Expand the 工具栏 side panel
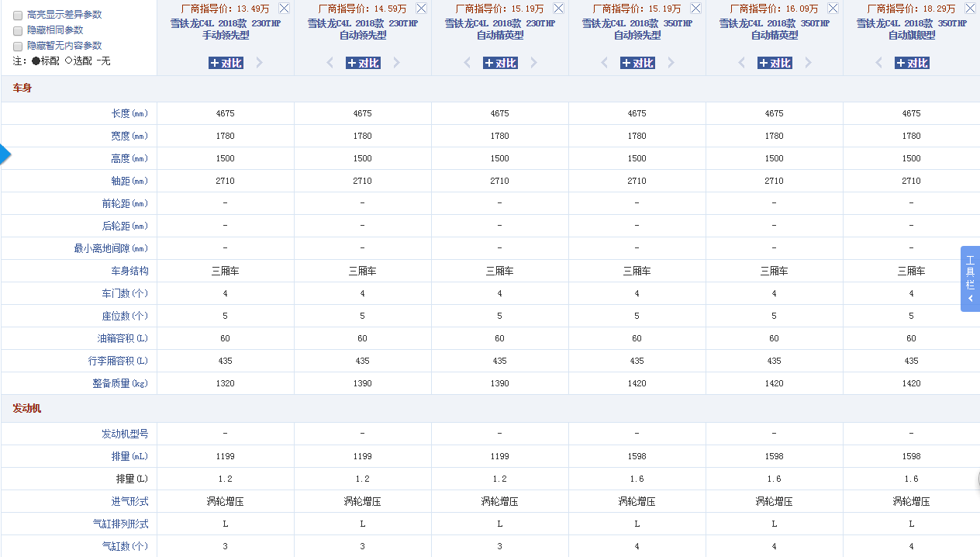The height and width of the screenshot is (557, 980). pos(970,278)
